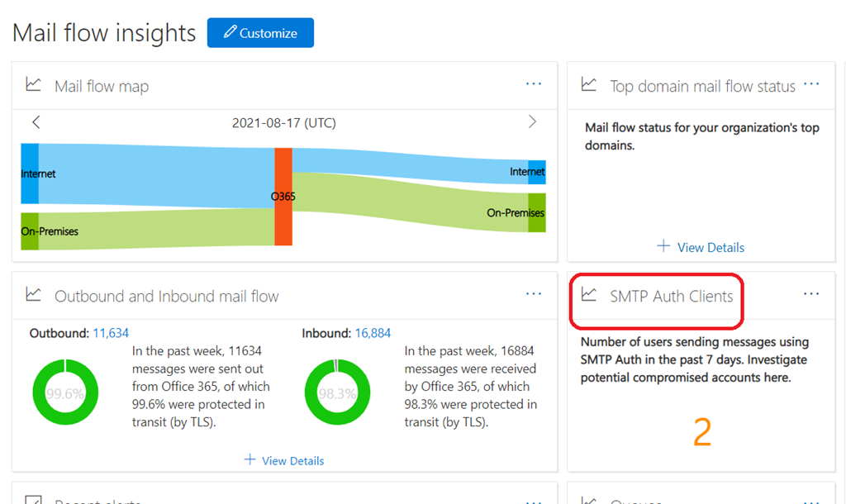Click the inbound 98.3% donut chart
This screenshot has width=846, height=504.
pyautogui.click(x=337, y=393)
